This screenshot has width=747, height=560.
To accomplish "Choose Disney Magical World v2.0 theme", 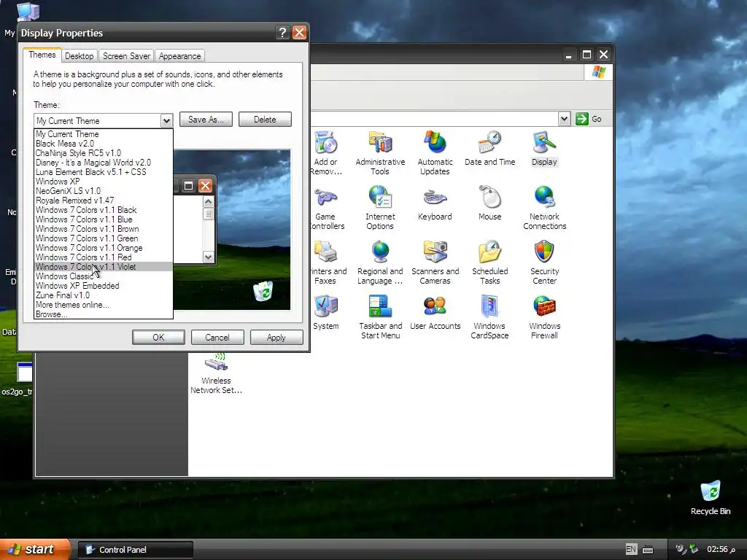I will (x=104, y=163).
